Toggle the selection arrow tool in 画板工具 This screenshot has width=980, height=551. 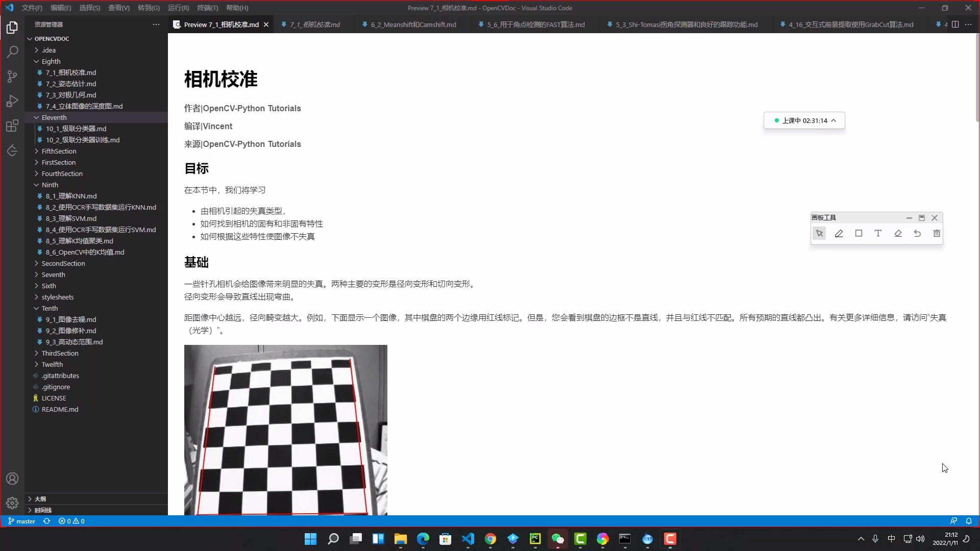pyautogui.click(x=820, y=233)
